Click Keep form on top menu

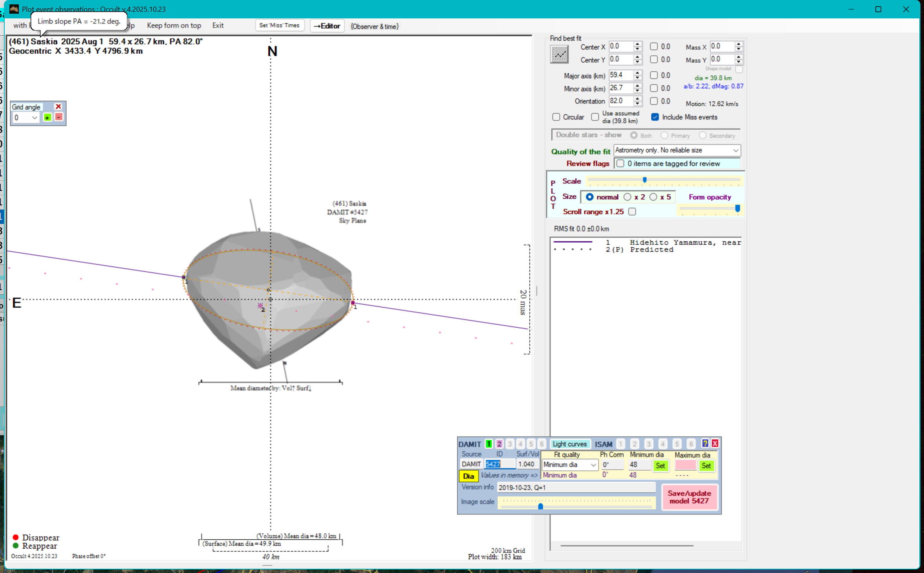tap(174, 25)
